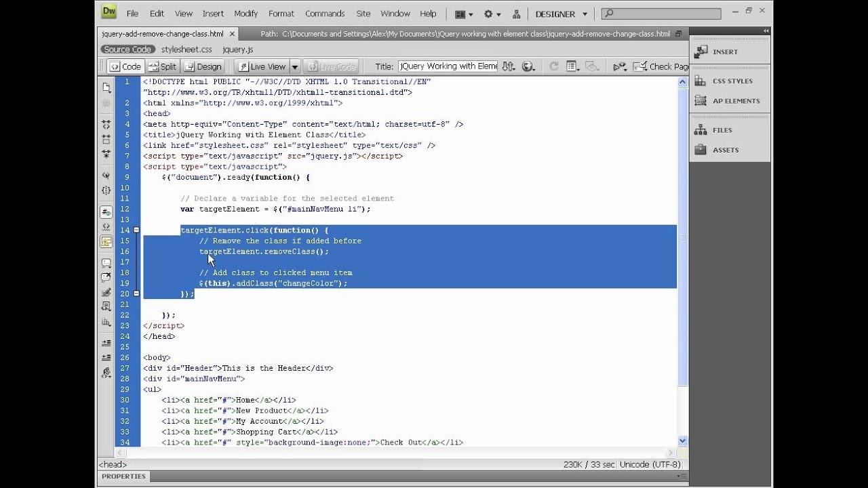Click the Dreamweaver Dw logo icon

pos(109,11)
